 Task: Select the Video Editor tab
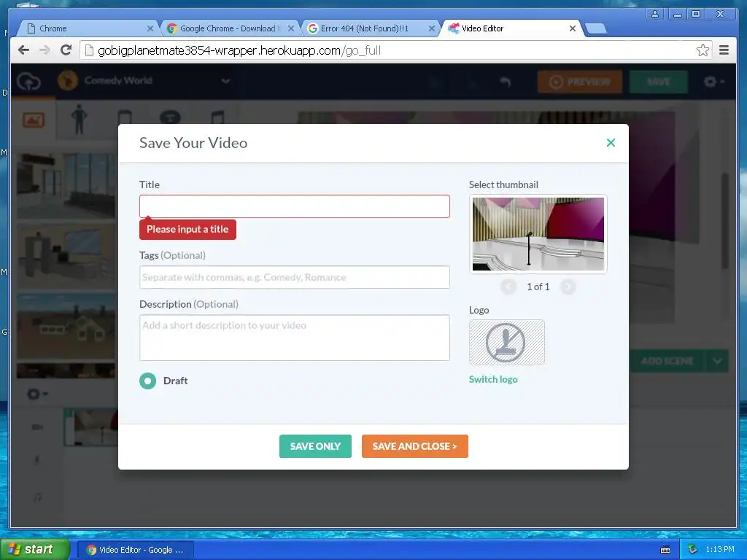(x=510, y=28)
